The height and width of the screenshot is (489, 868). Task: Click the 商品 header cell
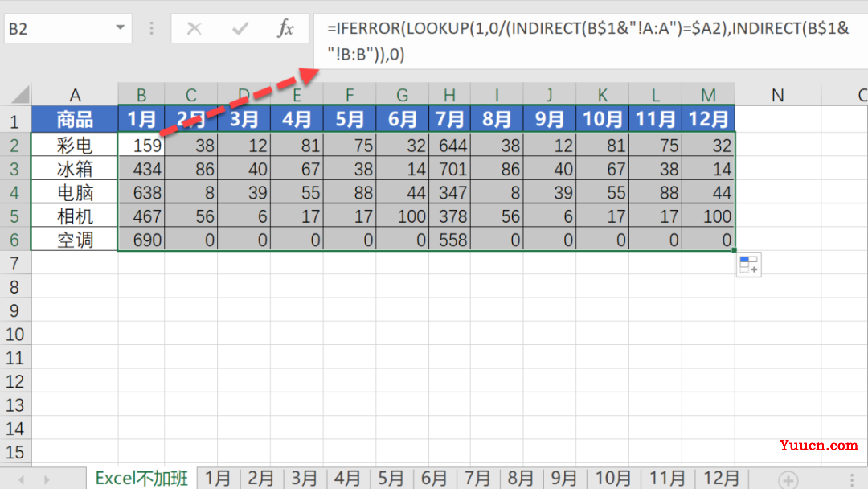75,119
